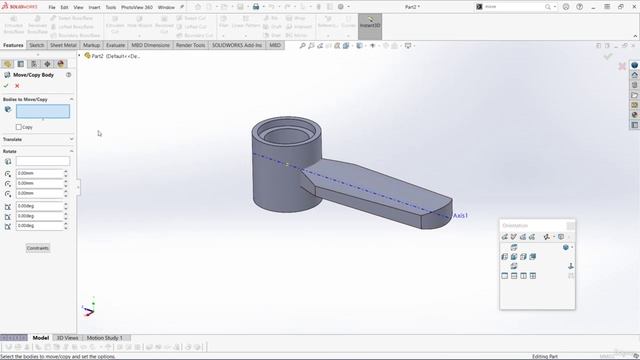Expand the Translate section
640x360 pixels.
point(71,139)
